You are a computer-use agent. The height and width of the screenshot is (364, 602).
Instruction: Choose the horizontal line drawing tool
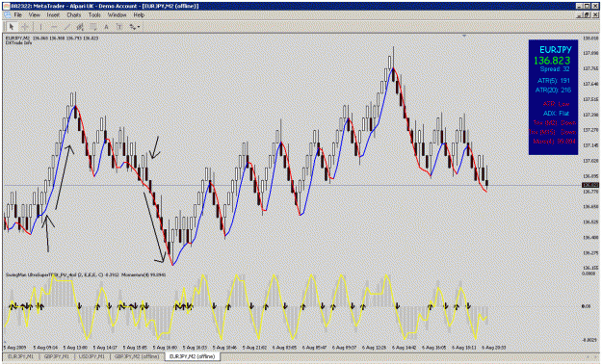pyautogui.click(x=54, y=27)
